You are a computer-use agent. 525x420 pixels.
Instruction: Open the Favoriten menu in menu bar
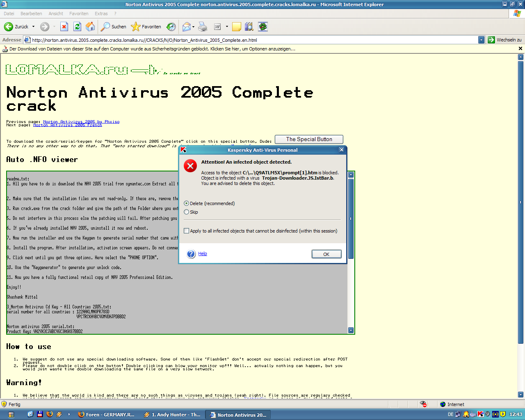(x=79, y=14)
